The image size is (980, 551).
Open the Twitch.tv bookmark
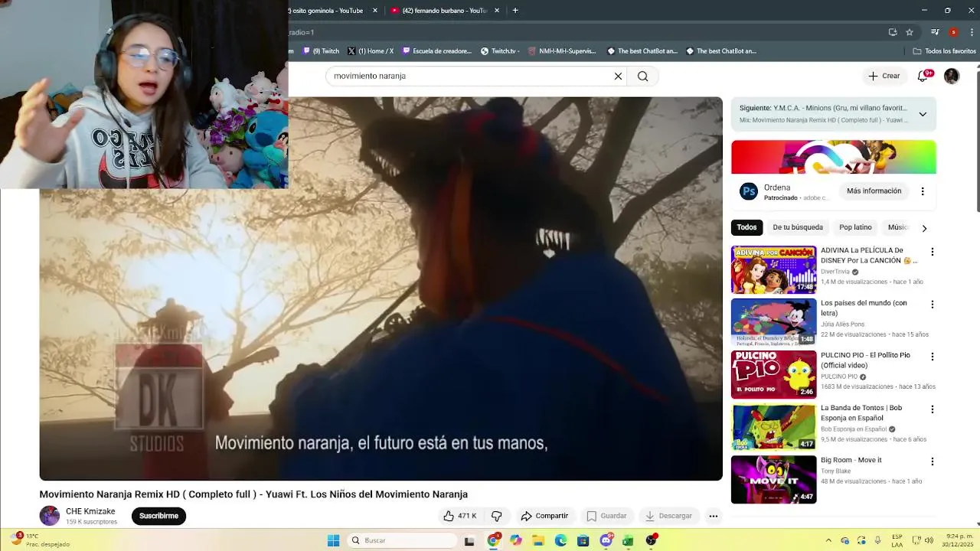pos(500,51)
